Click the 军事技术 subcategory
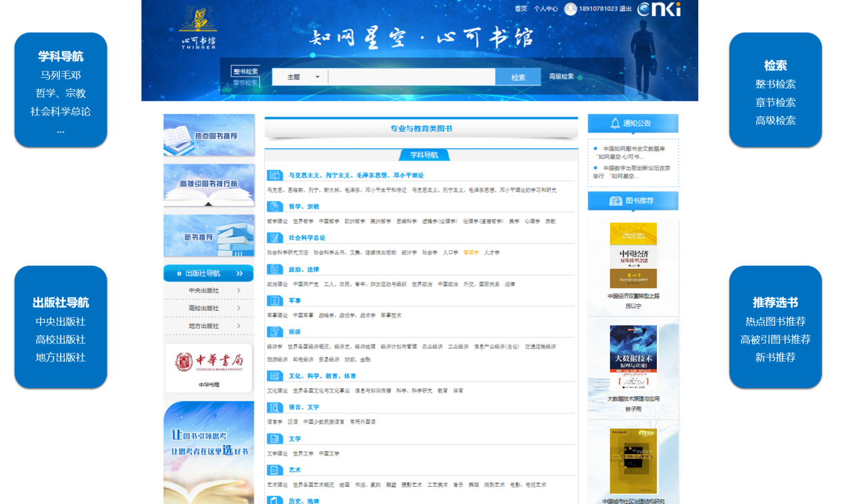The width and height of the screenshot is (844, 504). point(391,316)
